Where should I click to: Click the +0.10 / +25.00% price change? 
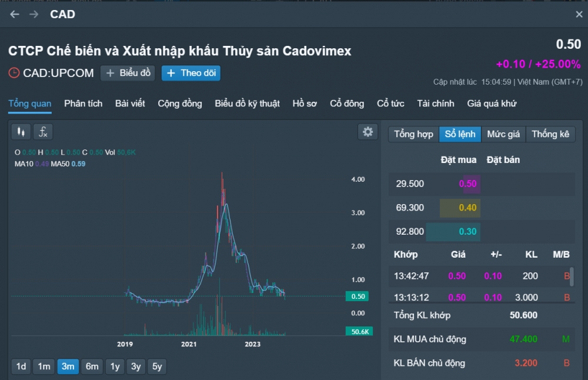(x=538, y=64)
